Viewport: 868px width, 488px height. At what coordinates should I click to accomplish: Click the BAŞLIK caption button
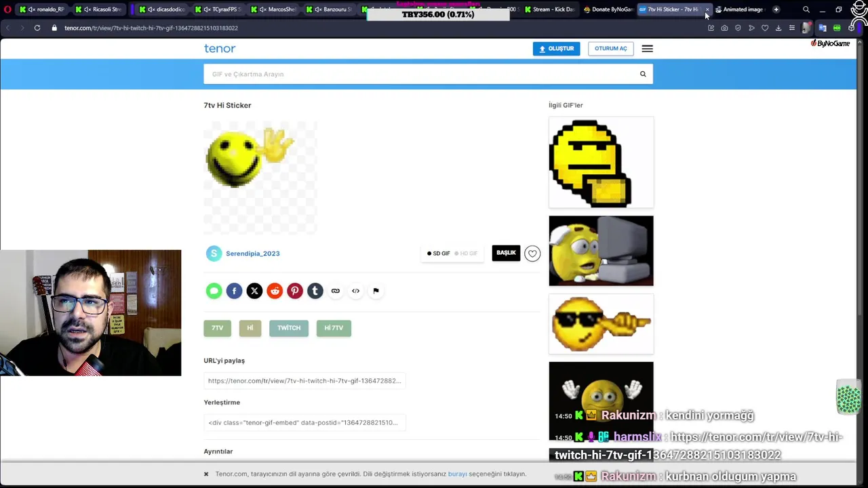506,253
